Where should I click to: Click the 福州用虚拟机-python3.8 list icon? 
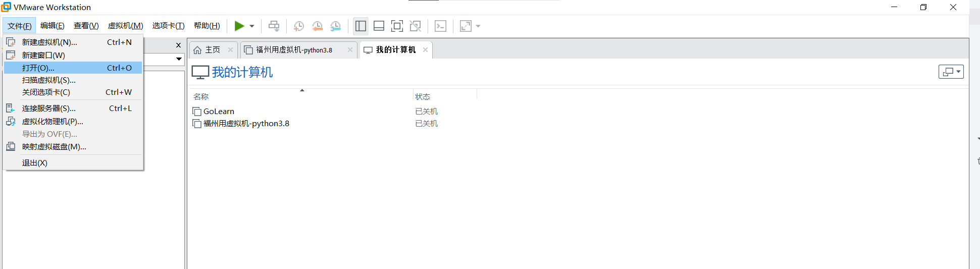pos(197,124)
